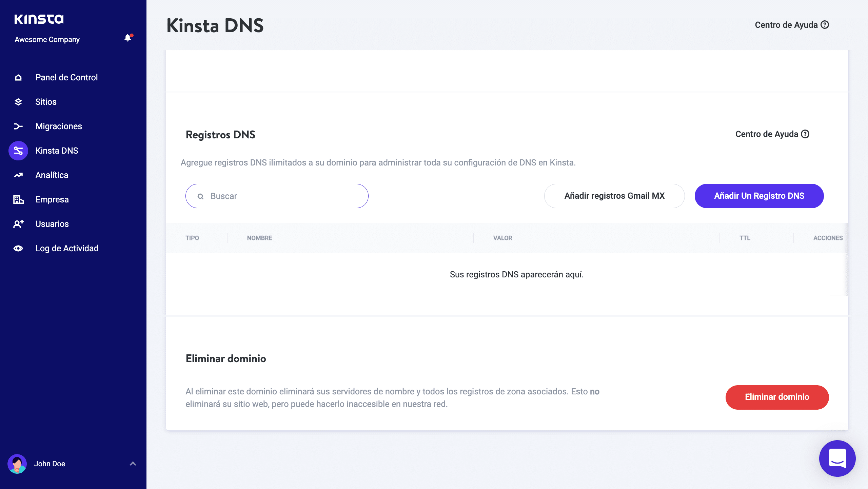This screenshot has width=868, height=489.
Task: Click the Analítica trend icon
Action: [x=18, y=175]
